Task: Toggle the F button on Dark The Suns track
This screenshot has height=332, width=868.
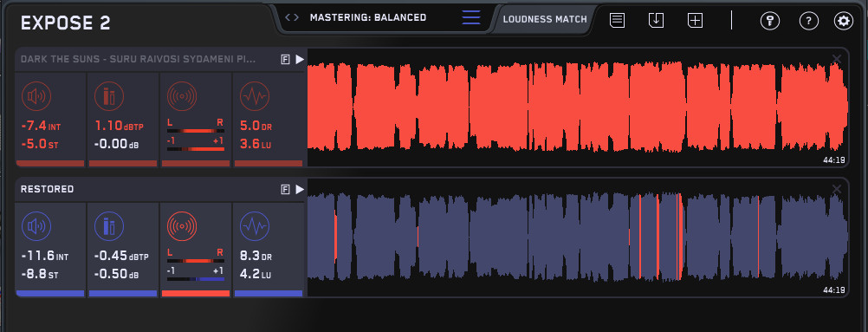Action: pos(286,59)
